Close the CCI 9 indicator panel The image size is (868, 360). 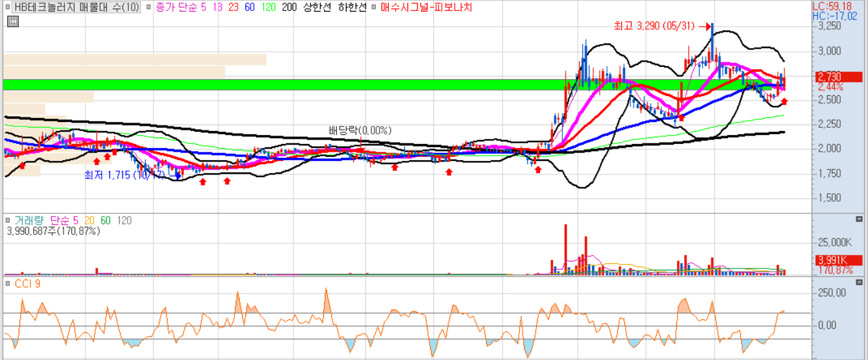pyautogui.click(x=859, y=283)
